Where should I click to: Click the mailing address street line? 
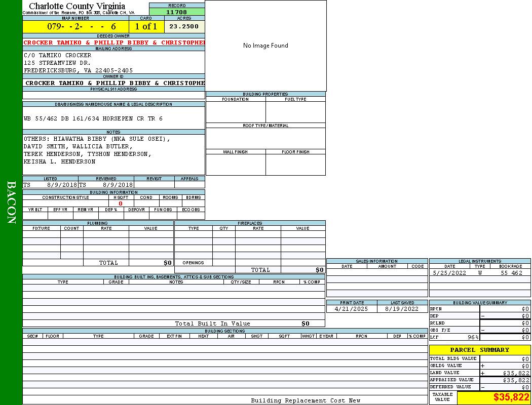(57, 63)
